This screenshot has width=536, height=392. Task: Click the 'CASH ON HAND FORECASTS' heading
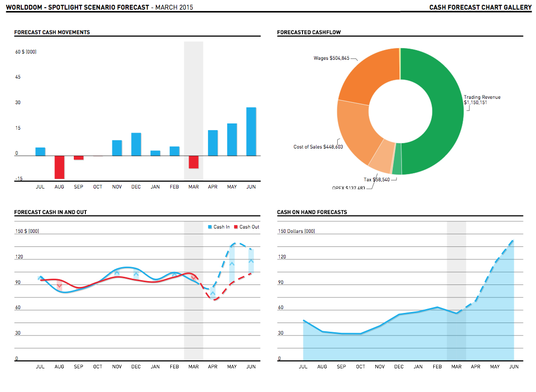[312, 212]
